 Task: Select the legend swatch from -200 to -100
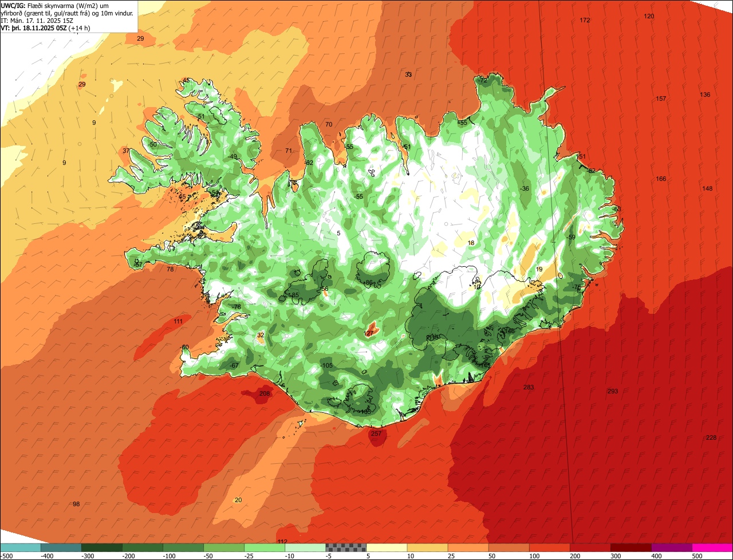(142, 547)
